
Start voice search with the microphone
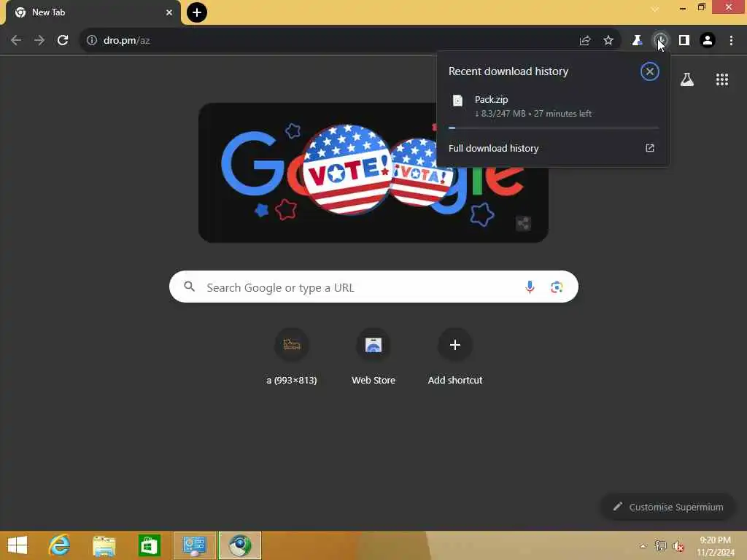pos(530,287)
